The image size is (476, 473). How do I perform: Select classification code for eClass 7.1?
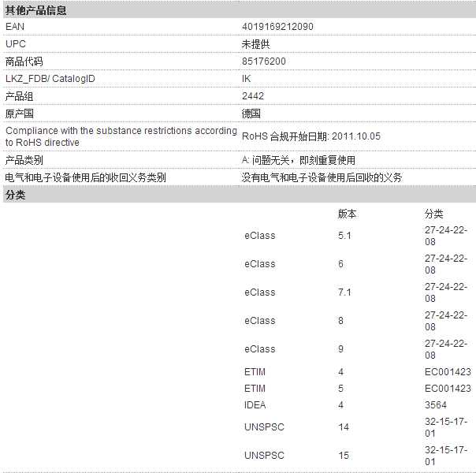coord(446,292)
